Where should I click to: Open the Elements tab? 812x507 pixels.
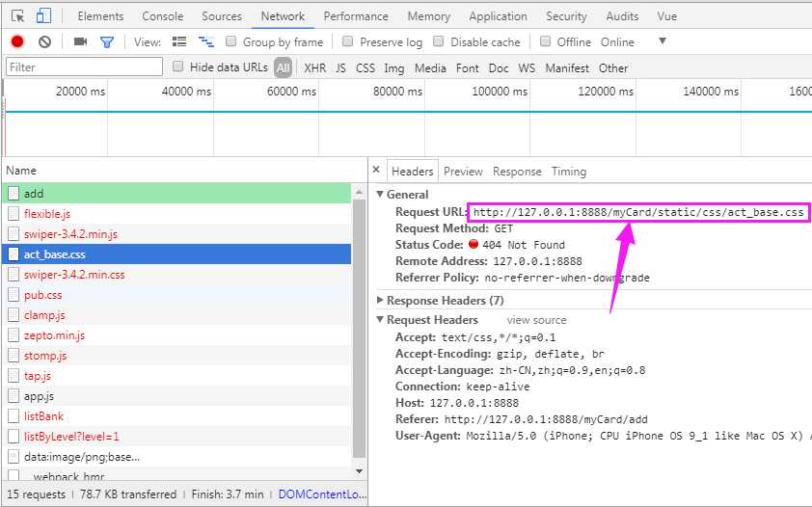click(100, 16)
